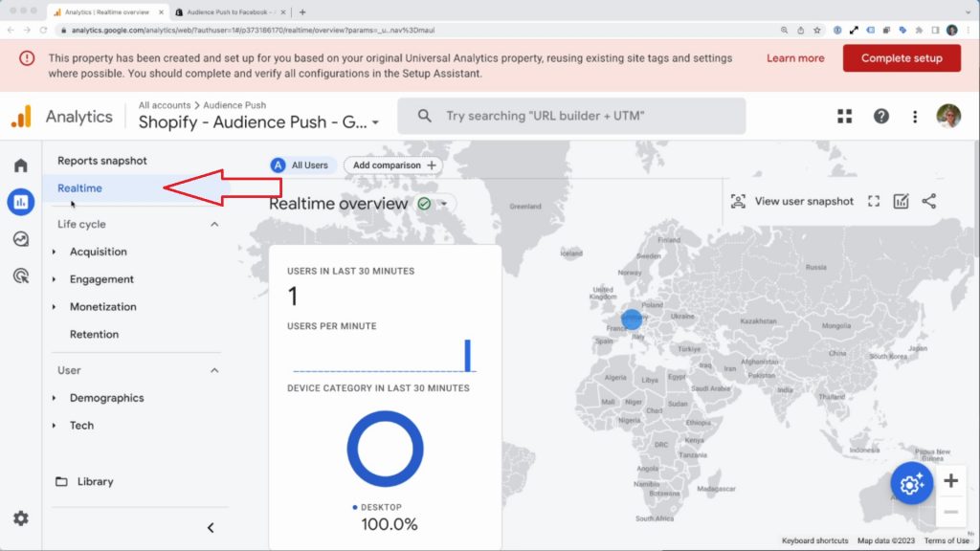
Task: Open the Home icon in left rail
Action: coord(21,165)
